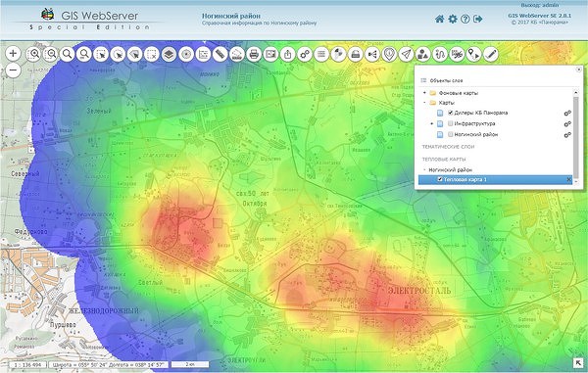Collapse Ногинский район under heat maps
Viewport: 588px width, 373px height.
coord(425,169)
